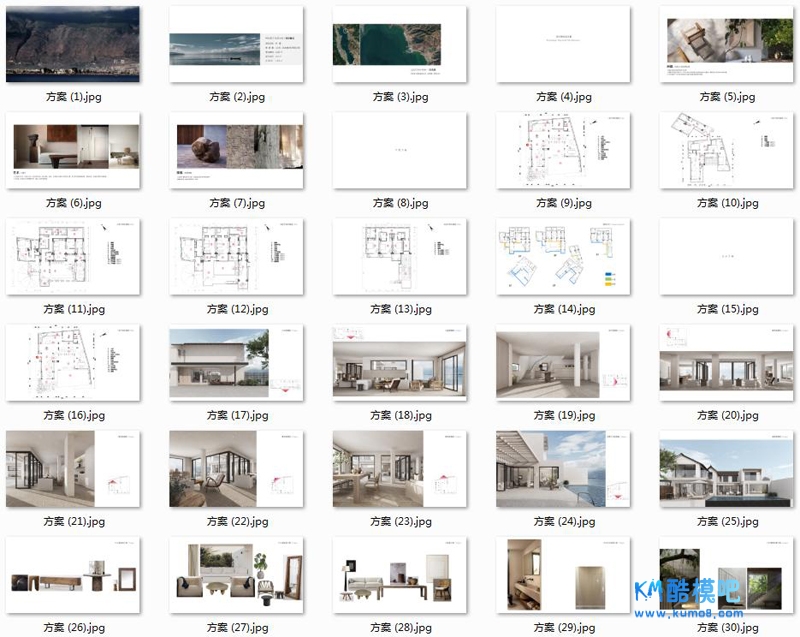Open the mood board thumbnail 方案 (7).jpg
Screen dimensions: 800x637
tap(237, 151)
